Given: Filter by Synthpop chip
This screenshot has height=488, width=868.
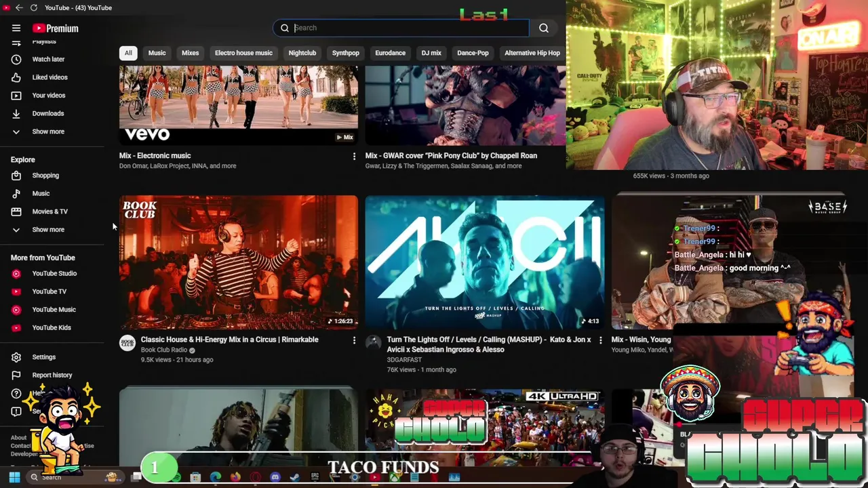Looking at the screenshot, I should (x=346, y=53).
